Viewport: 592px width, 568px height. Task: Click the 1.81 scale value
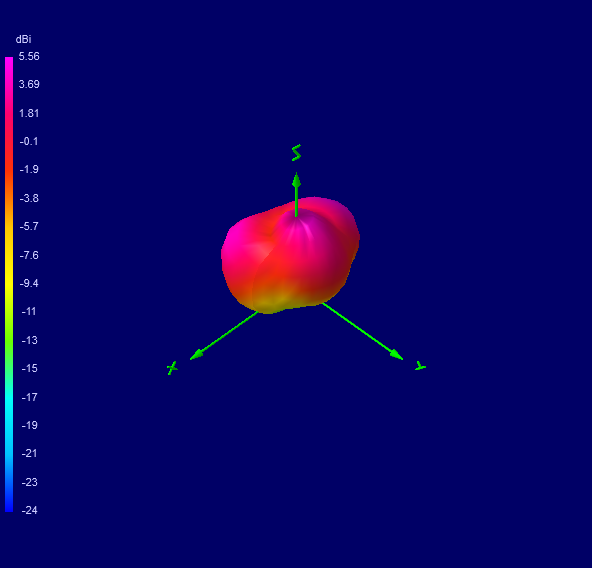tap(29, 113)
